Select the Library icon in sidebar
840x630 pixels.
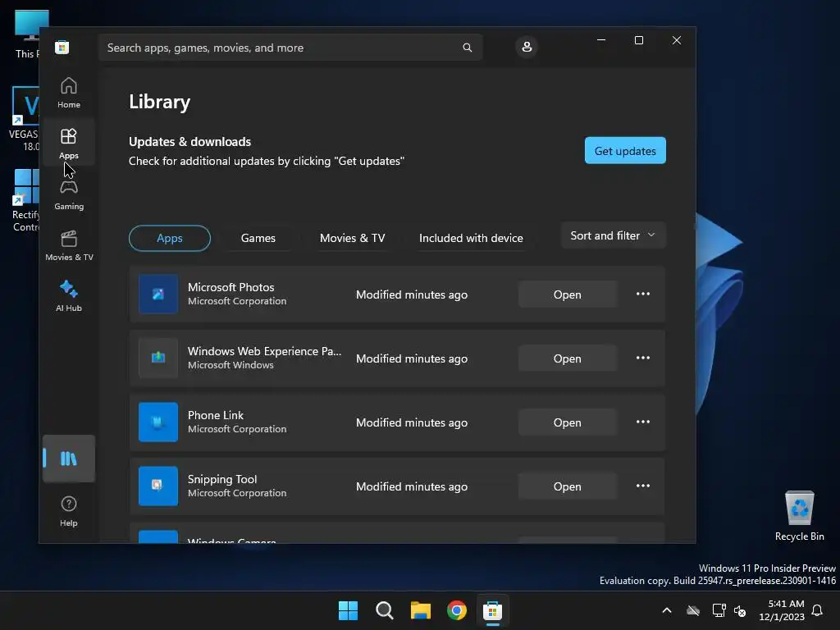click(69, 459)
